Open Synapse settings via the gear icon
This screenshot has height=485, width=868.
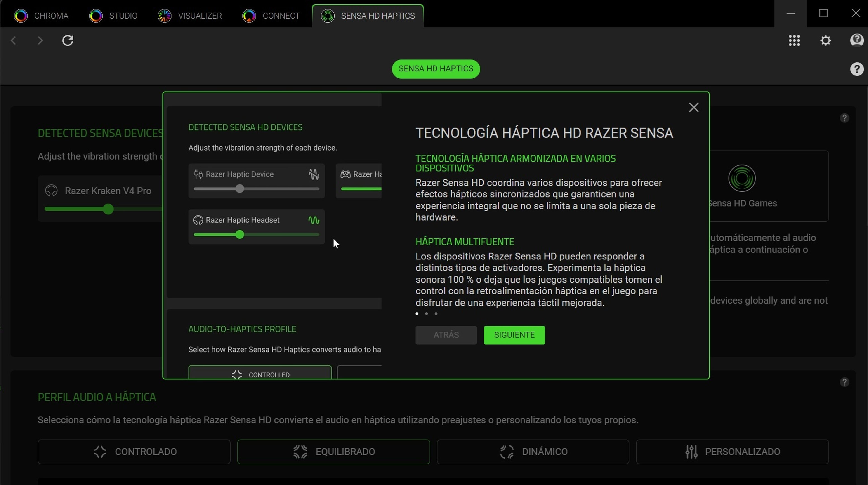coord(825,40)
